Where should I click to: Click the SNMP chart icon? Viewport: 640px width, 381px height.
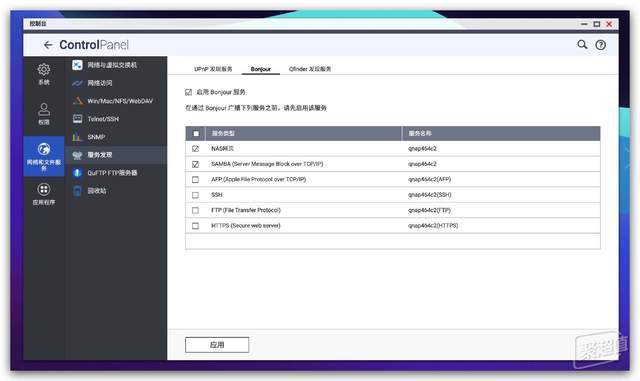click(x=77, y=137)
